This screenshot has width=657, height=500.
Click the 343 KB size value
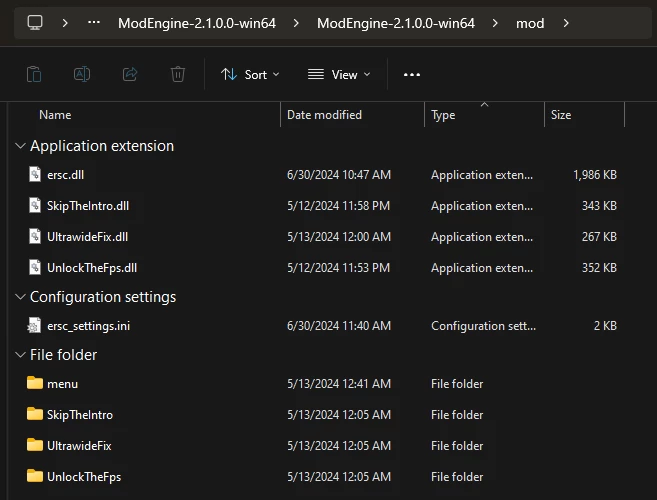(x=599, y=206)
